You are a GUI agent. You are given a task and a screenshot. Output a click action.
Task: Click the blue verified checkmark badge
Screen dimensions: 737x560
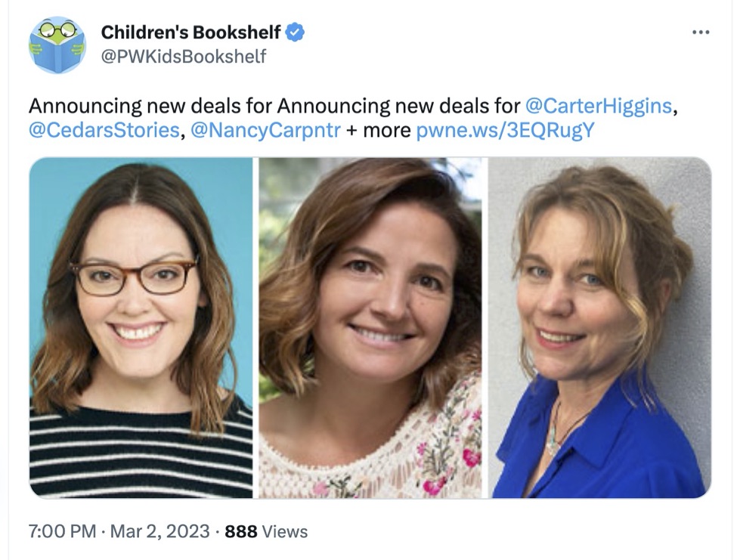296,32
